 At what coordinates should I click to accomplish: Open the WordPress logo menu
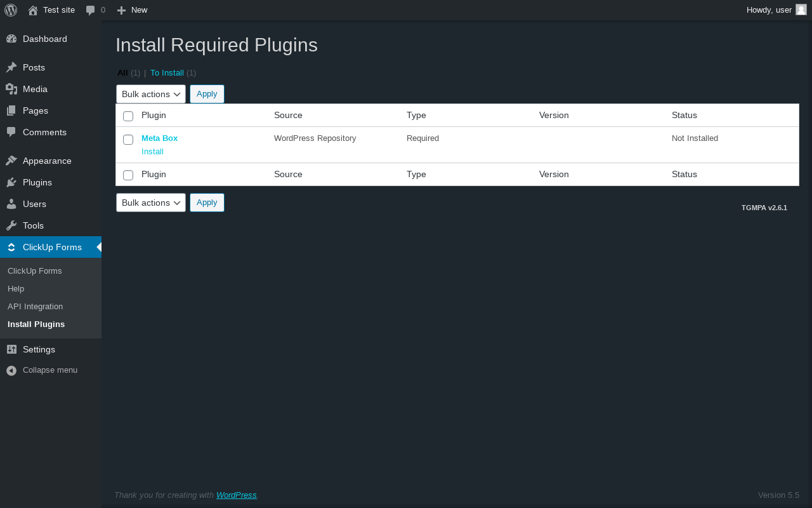(x=11, y=10)
